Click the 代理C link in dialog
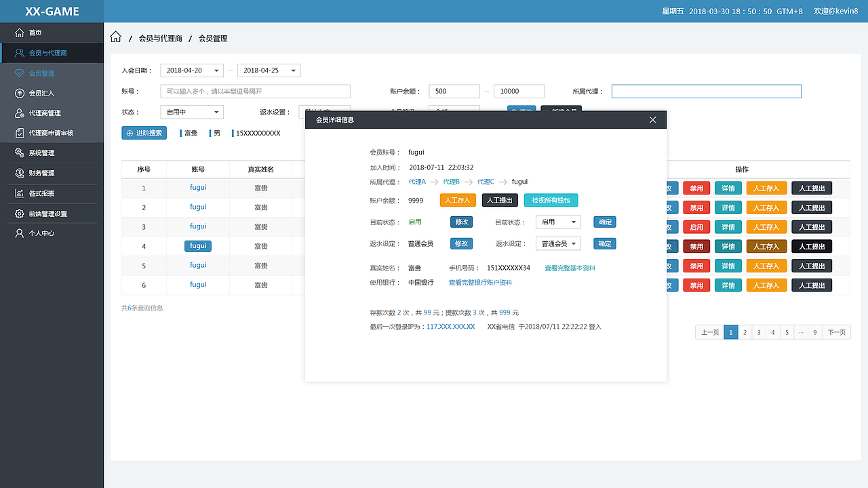Image resolution: width=868 pixels, height=488 pixels. (x=486, y=182)
